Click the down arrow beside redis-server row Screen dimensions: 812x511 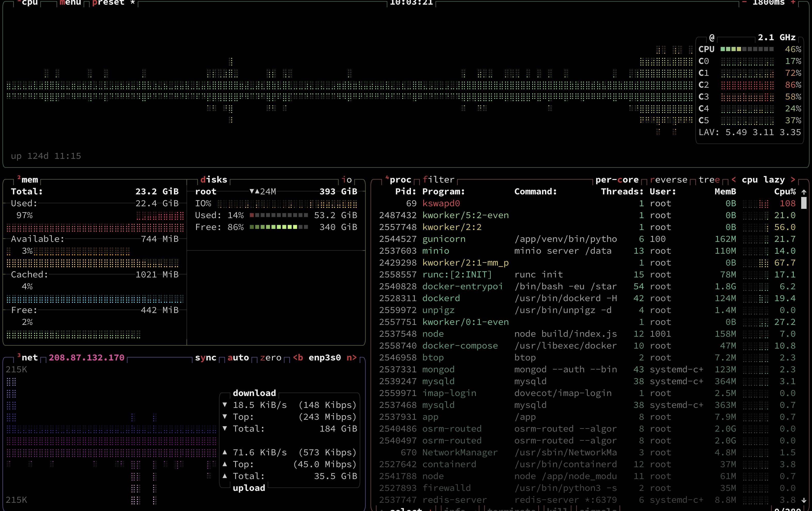pyautogui.click(x=804, y=500)
